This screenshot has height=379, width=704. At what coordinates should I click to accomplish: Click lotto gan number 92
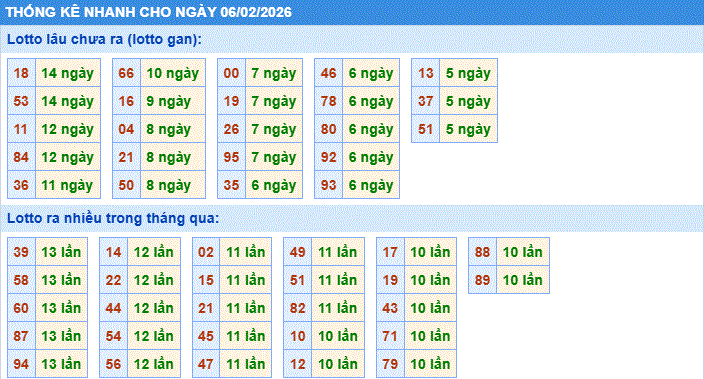[329, 157]
